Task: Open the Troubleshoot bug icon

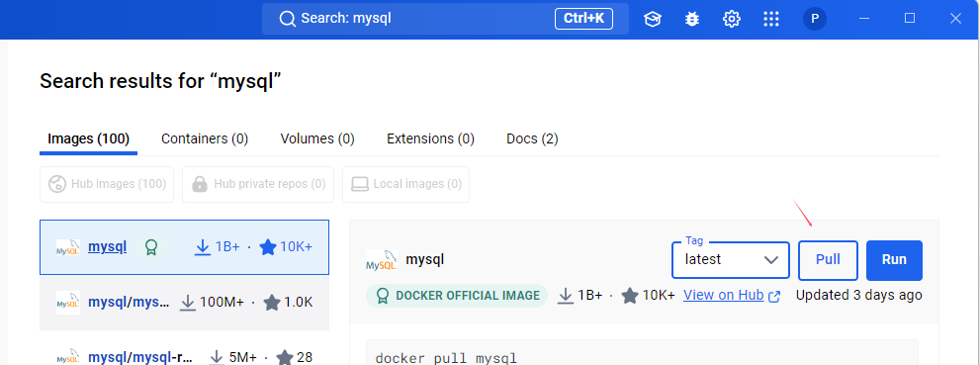Action: [692, 19]
